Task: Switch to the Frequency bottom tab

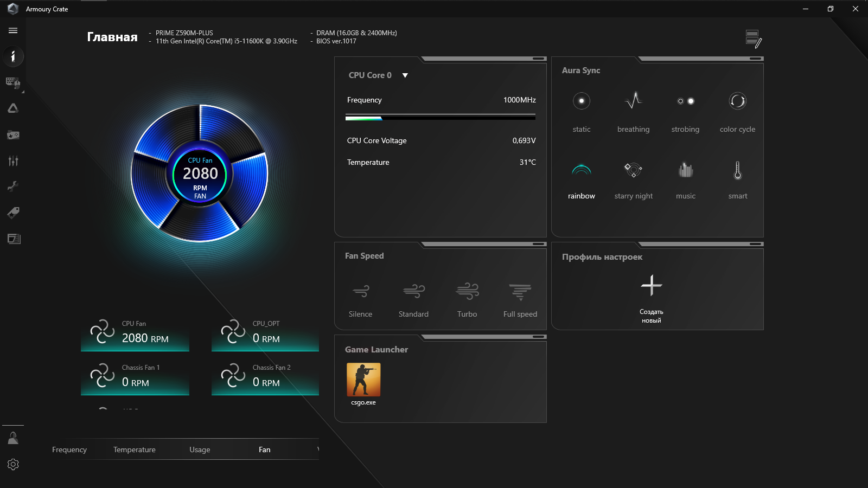Action: [69, 450]
